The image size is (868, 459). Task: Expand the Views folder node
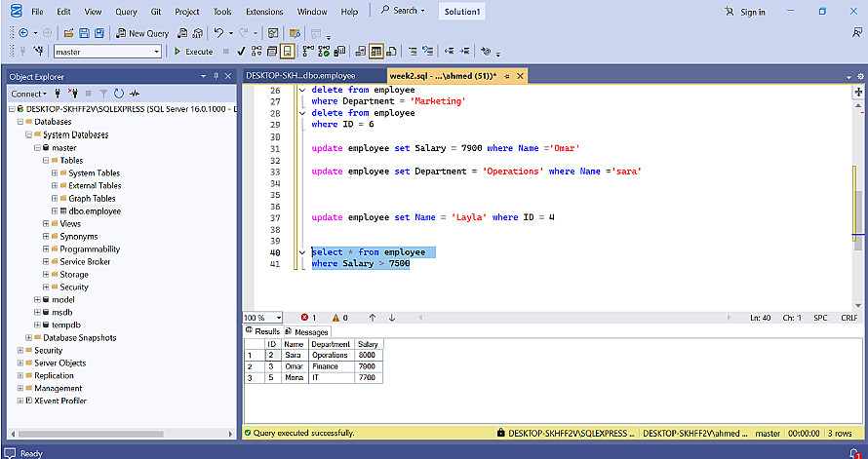point(46,224)
